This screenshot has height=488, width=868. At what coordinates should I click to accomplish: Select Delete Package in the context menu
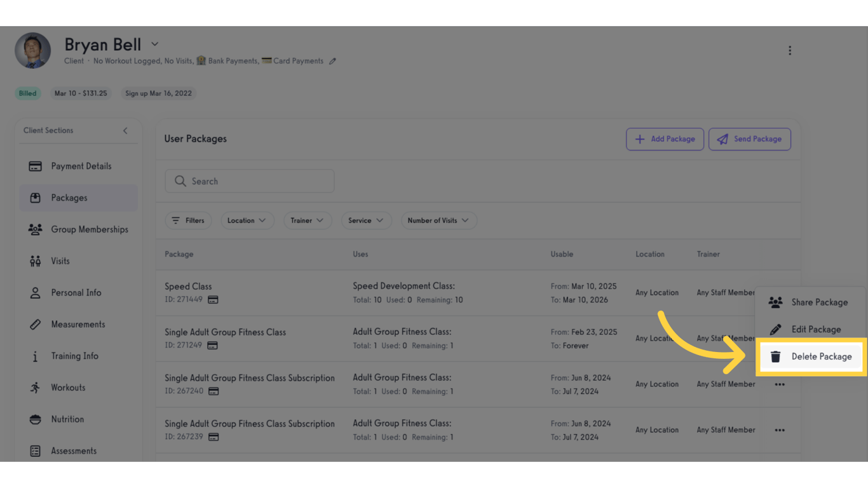click(810, 357)
